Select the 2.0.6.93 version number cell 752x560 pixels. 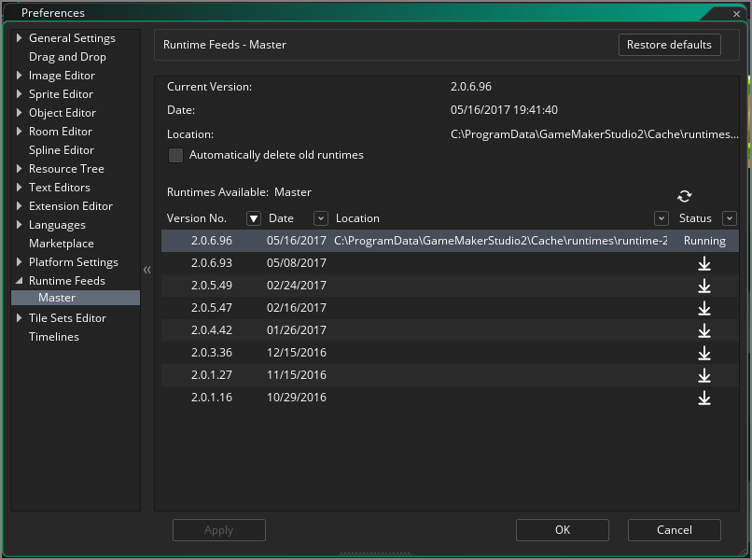click(x=212, y=263)
